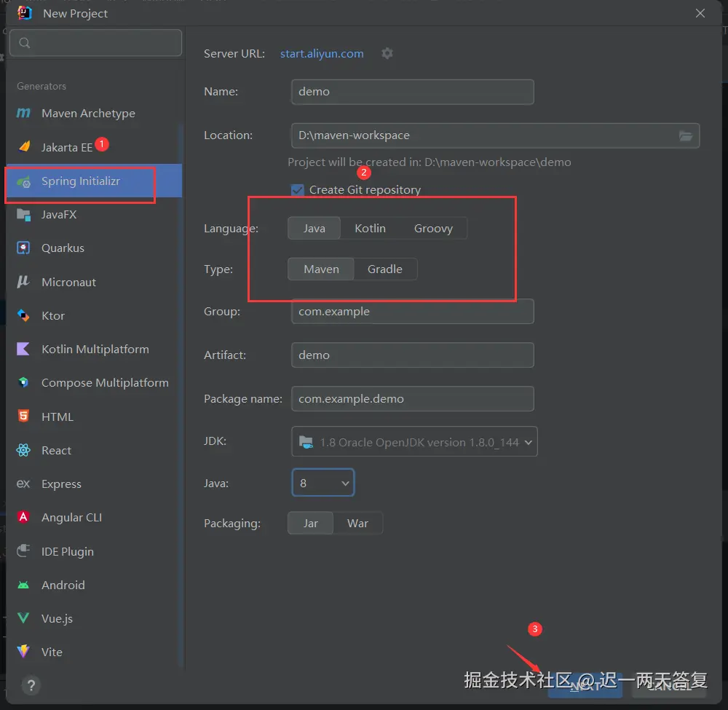Click the Jakarta EE sail icon
The image size is (728, 710).
[x=24, y=147]
